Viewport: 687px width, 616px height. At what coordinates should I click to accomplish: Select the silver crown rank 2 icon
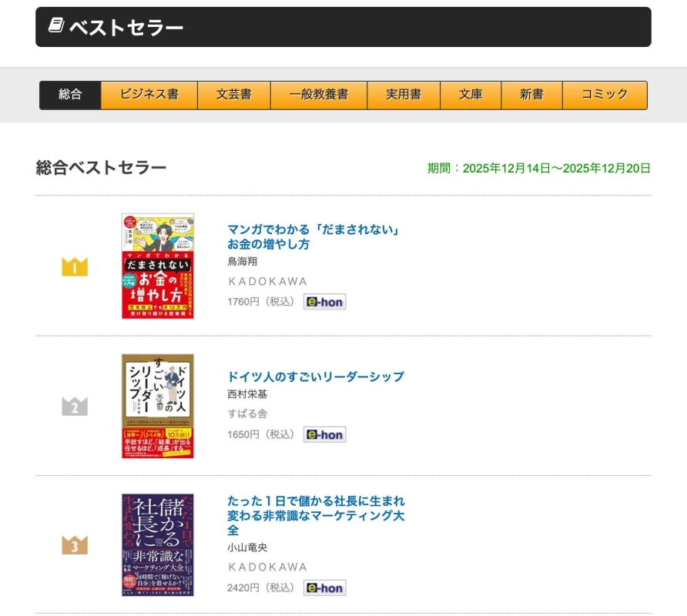coord(74,406)
